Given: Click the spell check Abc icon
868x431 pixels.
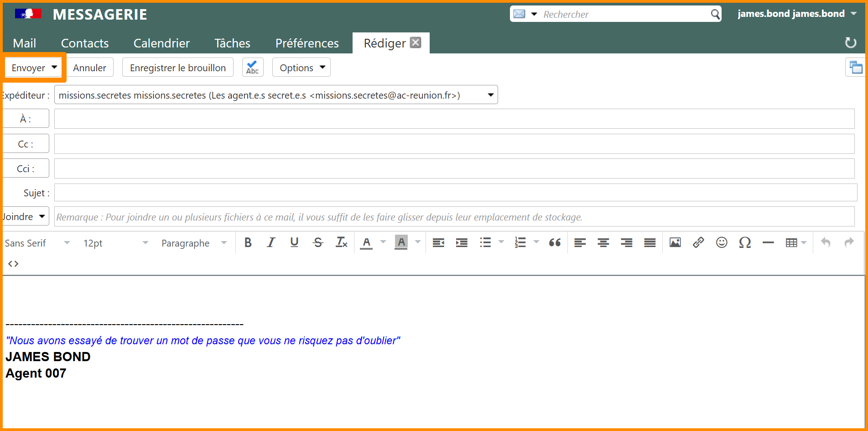Looking at the screenshot, I should [252, 68].
